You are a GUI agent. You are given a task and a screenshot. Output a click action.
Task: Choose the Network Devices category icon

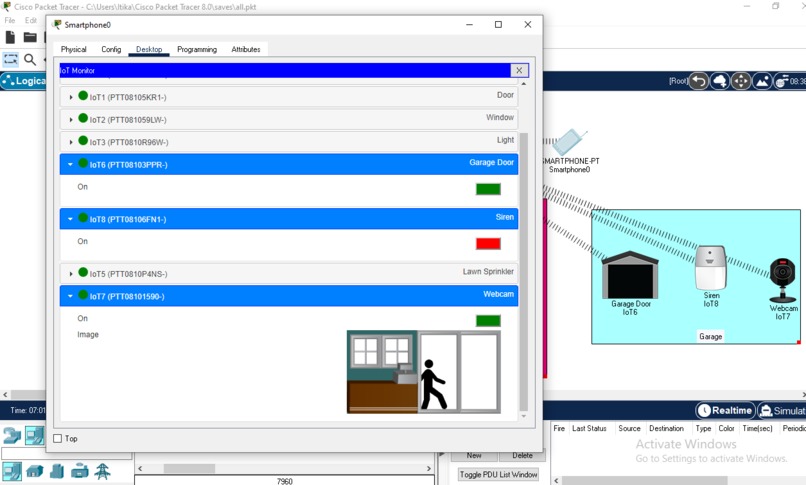point(11,435)
